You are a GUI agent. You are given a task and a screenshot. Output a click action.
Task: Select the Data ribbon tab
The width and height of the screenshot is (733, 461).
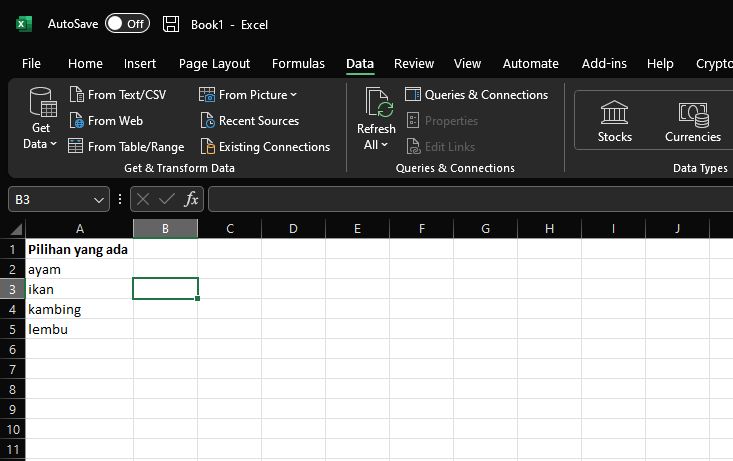pyautogui.click(x=360, y=64)
